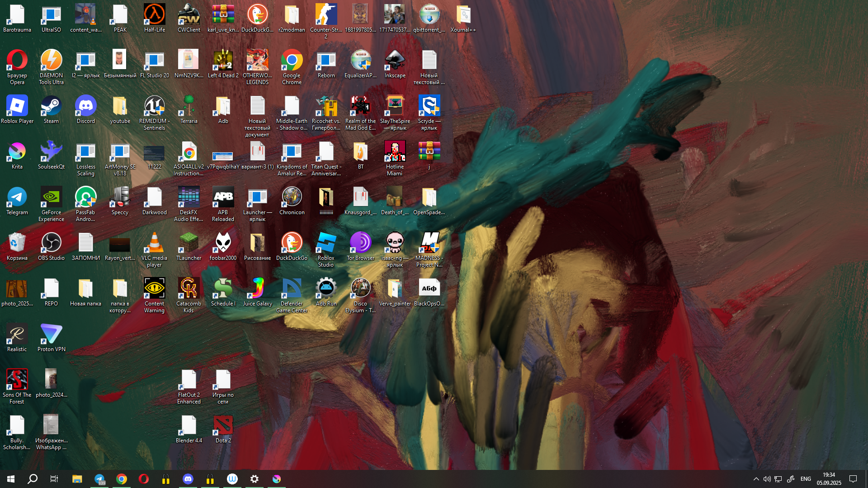Select the Speccy desktop icon

[120, 201]
